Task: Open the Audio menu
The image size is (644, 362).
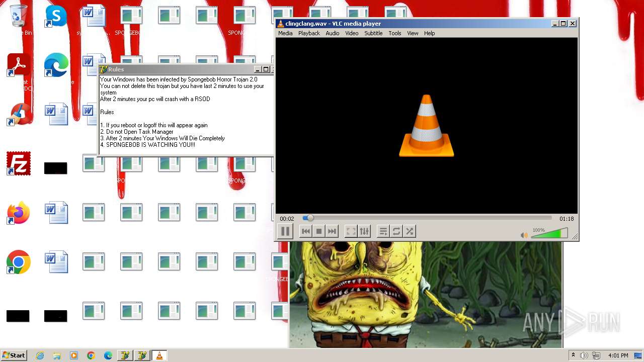Action: [332, 33]
